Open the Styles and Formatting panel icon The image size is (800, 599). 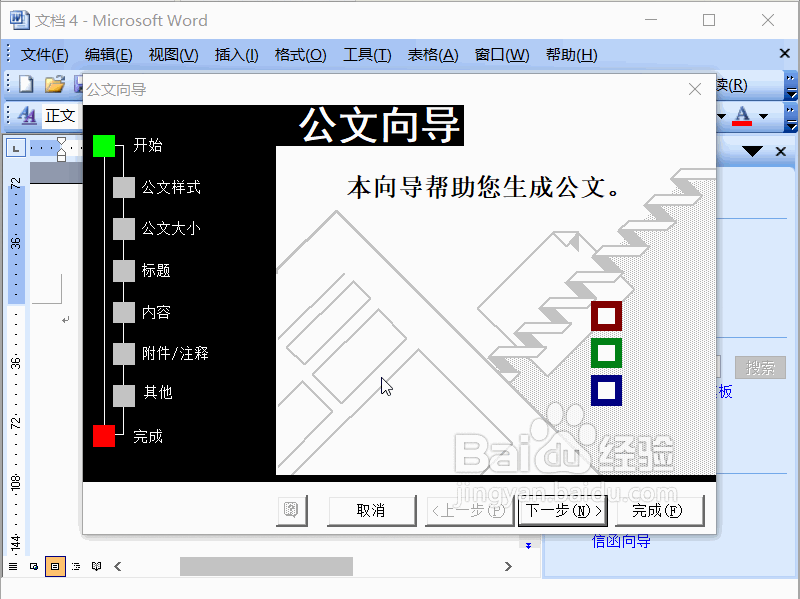coord(28,114)
